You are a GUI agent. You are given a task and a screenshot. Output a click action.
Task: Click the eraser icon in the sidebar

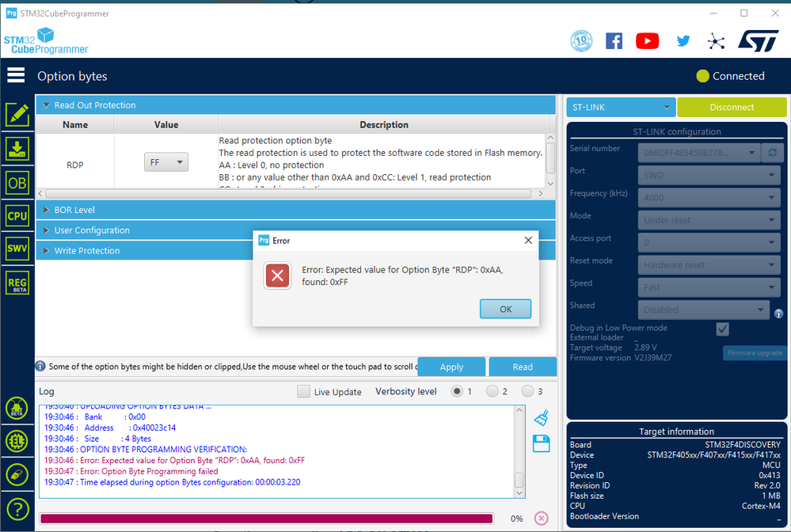click(17, 474)
